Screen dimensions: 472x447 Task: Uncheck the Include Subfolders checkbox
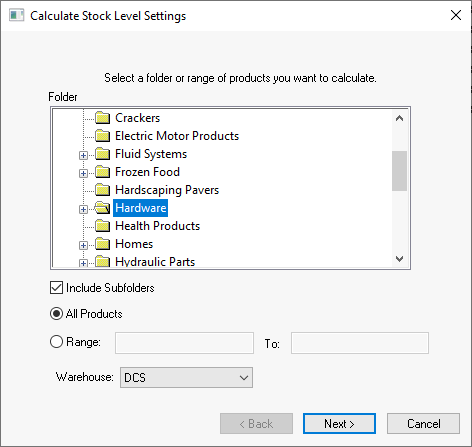point(56,288)
